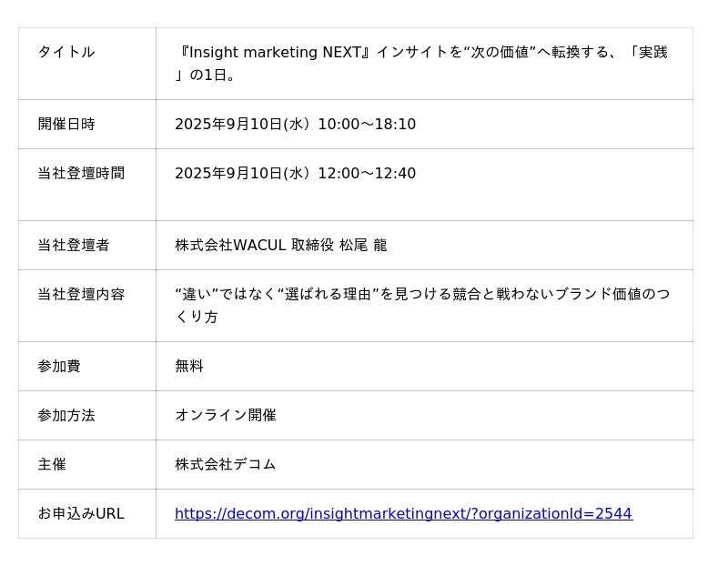
Task: Click the 当社登壇内容 row label
Action: 81,295
